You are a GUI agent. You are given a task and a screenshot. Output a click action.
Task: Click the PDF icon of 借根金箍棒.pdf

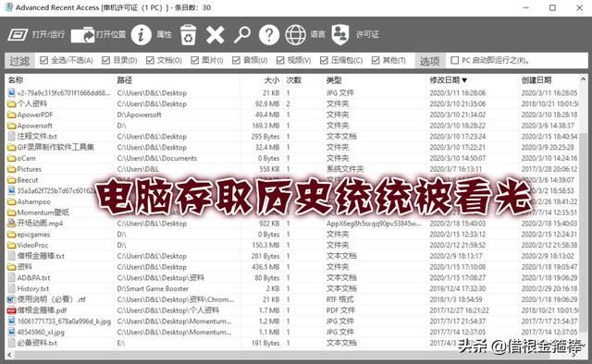11,310
